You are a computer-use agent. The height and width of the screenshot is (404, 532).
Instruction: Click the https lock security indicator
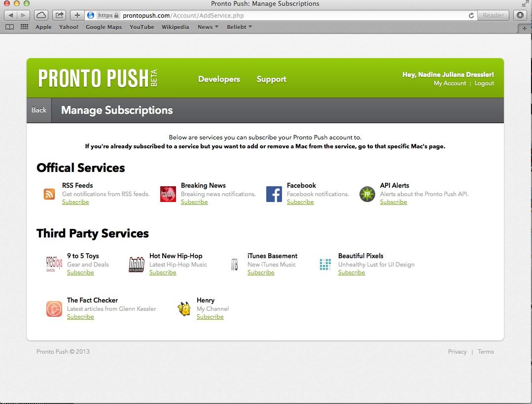[x=108, y=16]
